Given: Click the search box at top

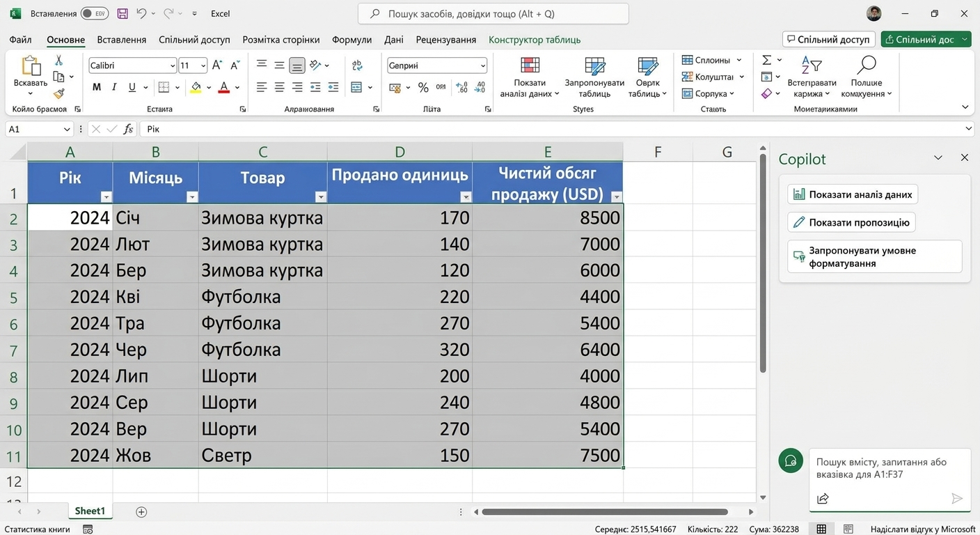Looking at the screenshot, I should coord(493,14).
